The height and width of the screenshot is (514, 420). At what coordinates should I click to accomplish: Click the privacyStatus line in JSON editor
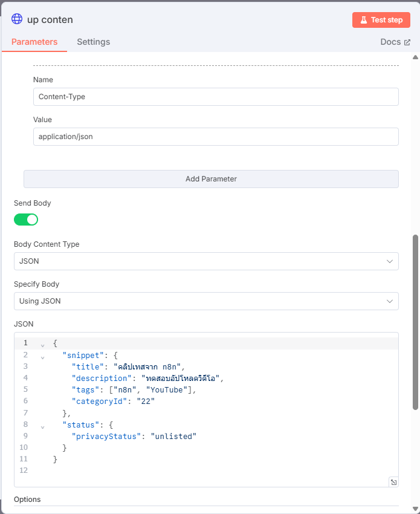pyautogui.click(x=134, y=437)
